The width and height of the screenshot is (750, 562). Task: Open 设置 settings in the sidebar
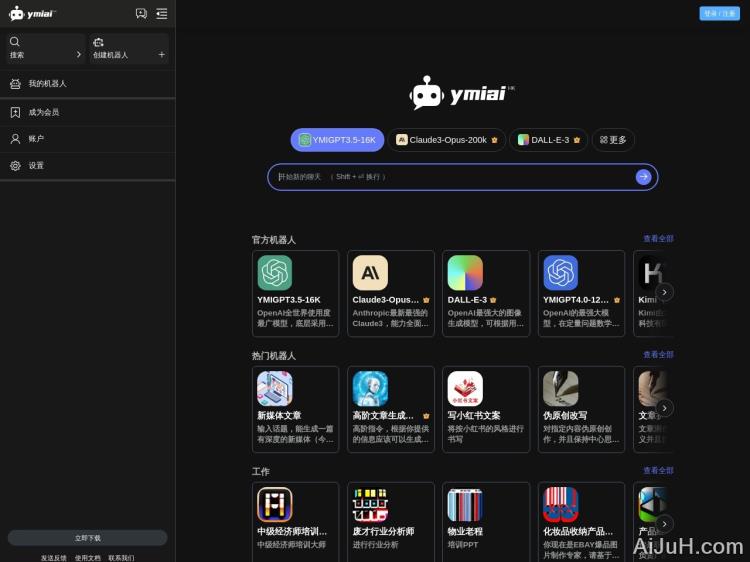point(88,165)
